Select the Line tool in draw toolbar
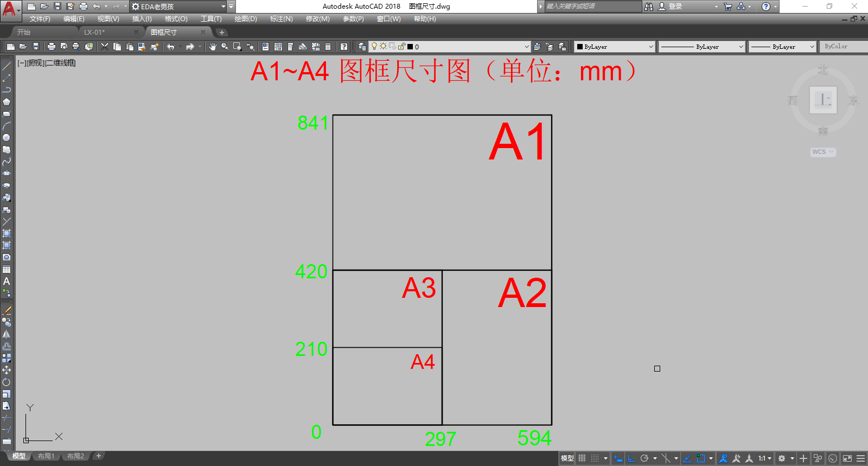 (x=7, y=66)
